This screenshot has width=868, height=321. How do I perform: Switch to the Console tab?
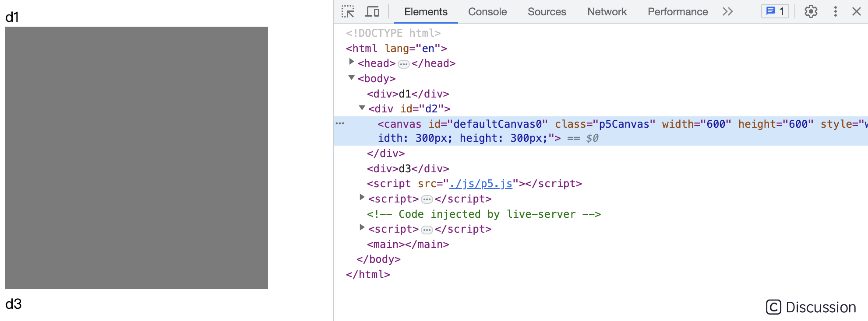coord(487,12)
